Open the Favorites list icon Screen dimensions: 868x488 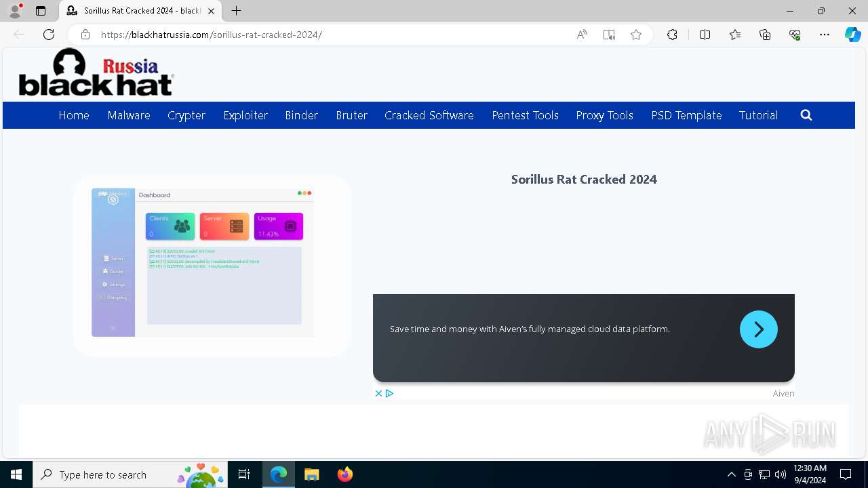click(735, 35)
